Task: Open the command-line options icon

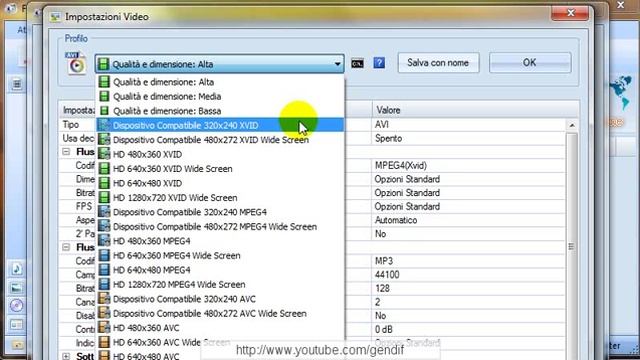Action: (357, 64)
